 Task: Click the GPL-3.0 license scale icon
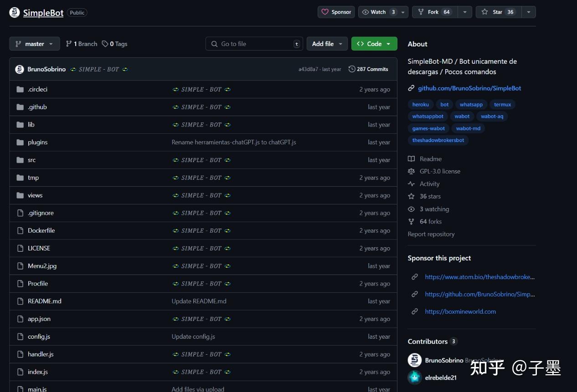click(x=411, y=171)
